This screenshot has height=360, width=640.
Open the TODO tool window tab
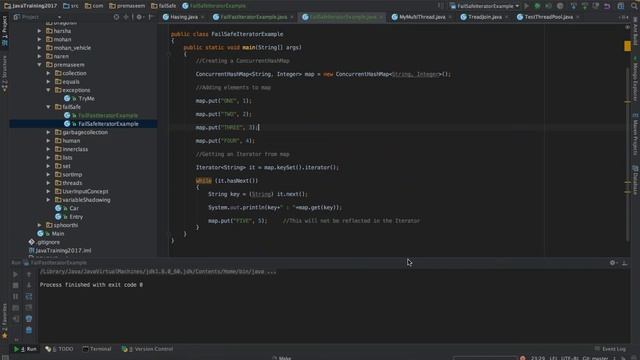59,349
